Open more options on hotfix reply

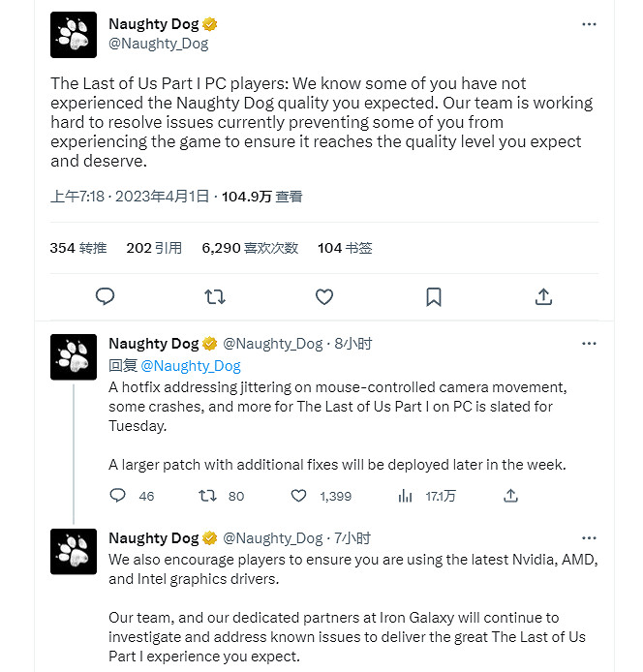[x=589, y=344]
